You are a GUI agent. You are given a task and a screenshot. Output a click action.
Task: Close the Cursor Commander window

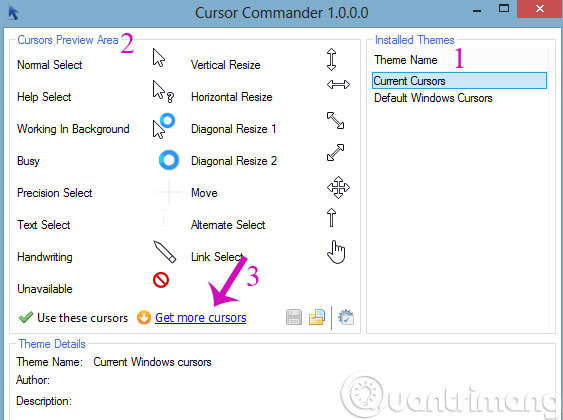(540, 9)
